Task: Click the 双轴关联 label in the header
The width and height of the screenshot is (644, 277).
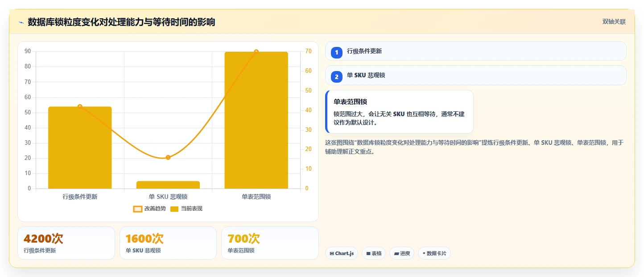Action: pos(614,22)
